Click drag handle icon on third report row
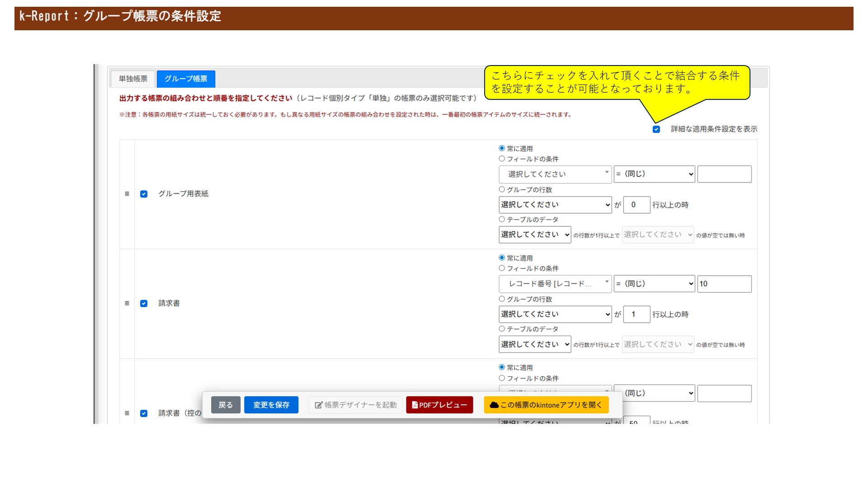 coord(127,413)
